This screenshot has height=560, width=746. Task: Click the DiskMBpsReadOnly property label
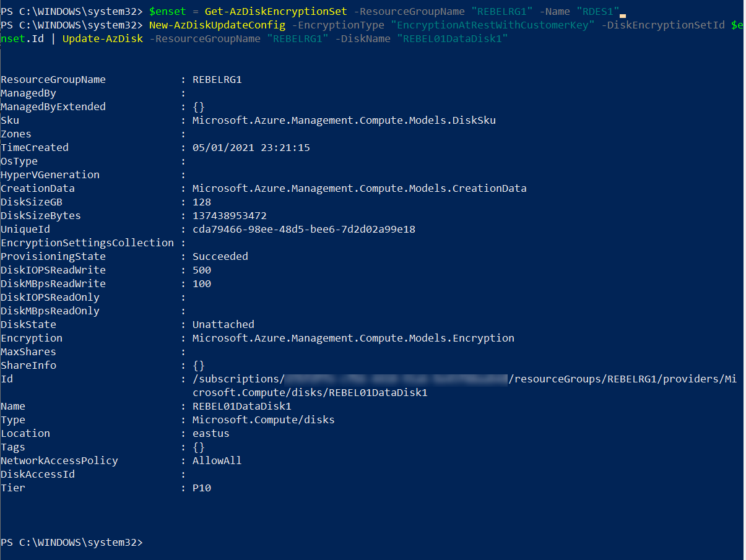(x=50, y=311)
